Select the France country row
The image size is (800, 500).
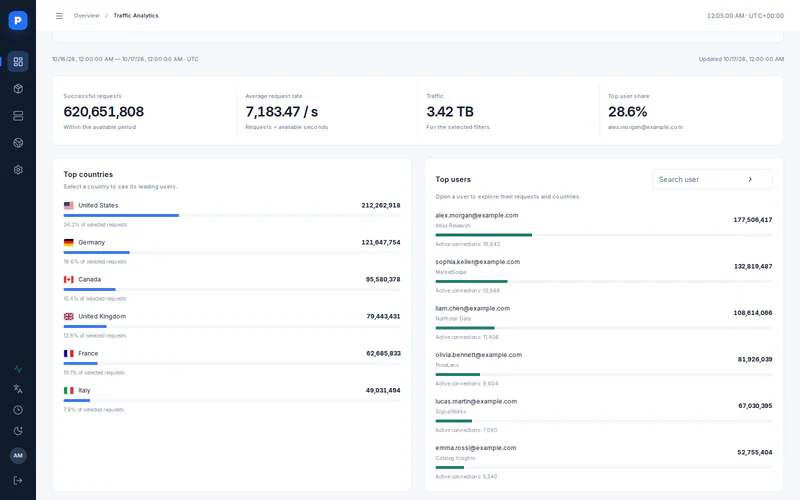(x=232, y=362)
